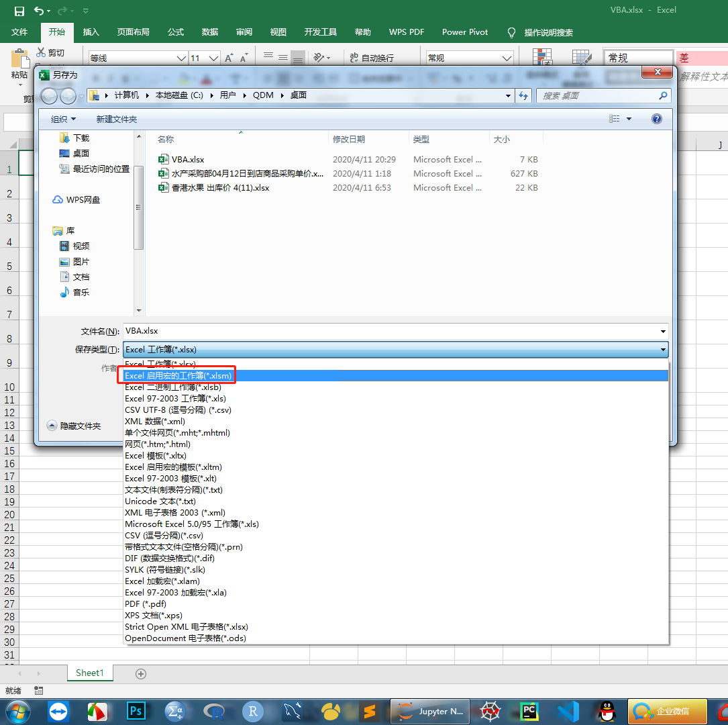The width and height of the screenshot is (728, 725).
Task: Open the 文件 menu tab
Action: point(19,32)
